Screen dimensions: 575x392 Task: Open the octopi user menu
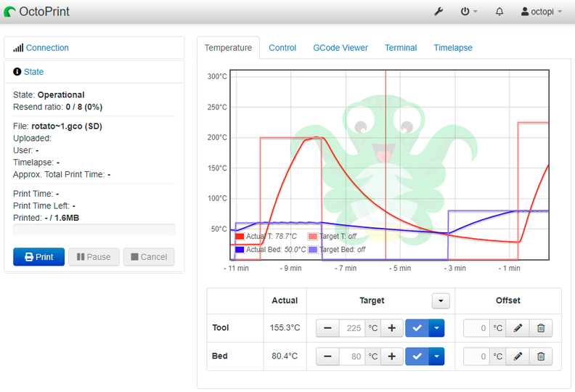[542, 12]
